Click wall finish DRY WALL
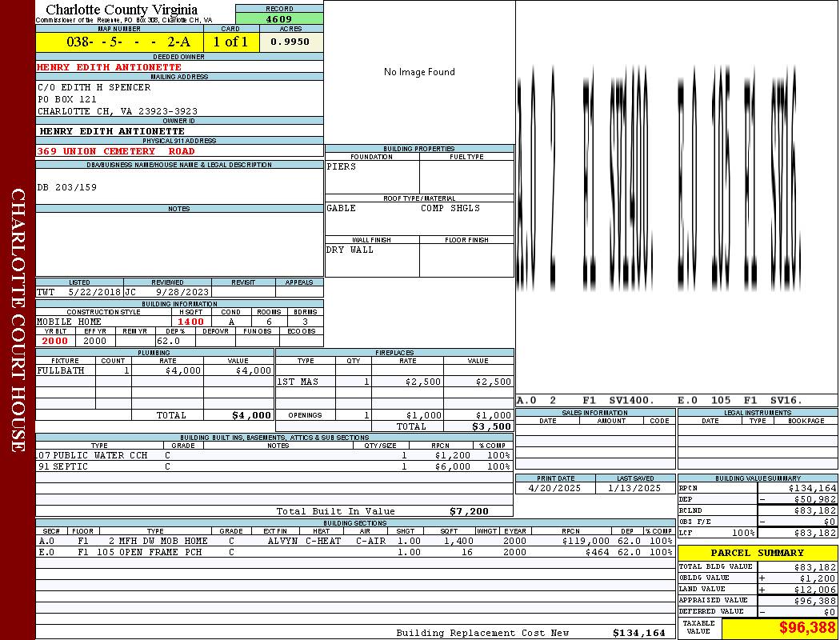This screenshot has height=640, width=840. (350, 250)
